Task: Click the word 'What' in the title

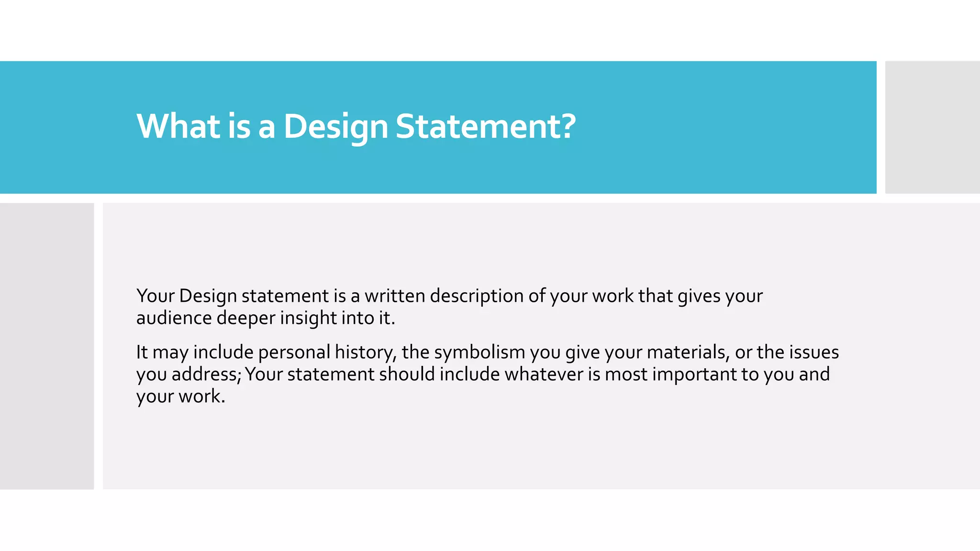Action: tap(178, 126)
